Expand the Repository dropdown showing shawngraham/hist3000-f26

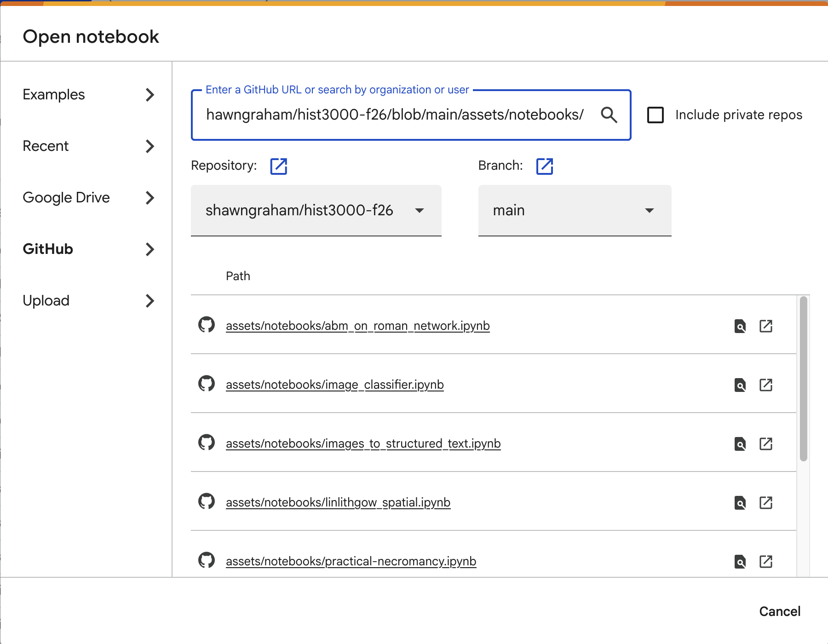point(316,211)
